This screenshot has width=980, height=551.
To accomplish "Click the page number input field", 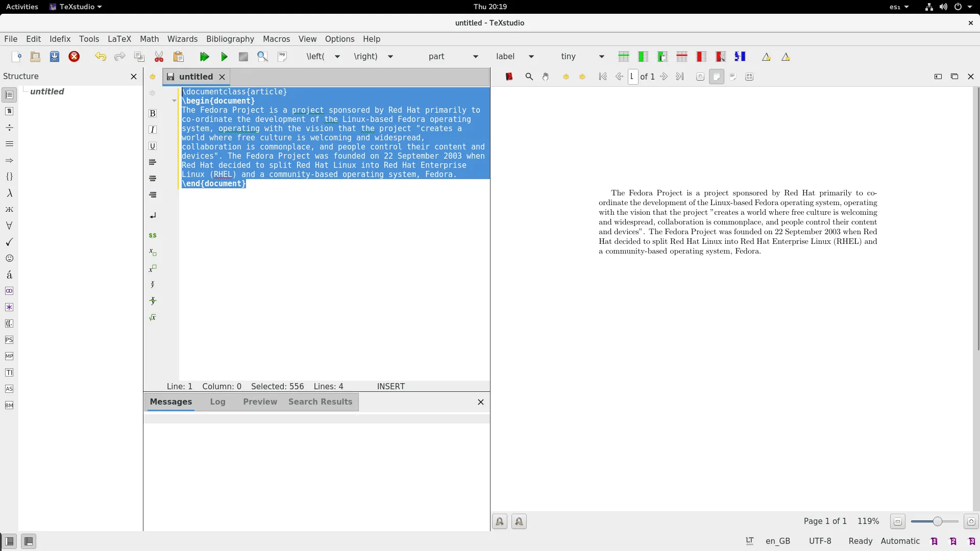I will 632,77.
